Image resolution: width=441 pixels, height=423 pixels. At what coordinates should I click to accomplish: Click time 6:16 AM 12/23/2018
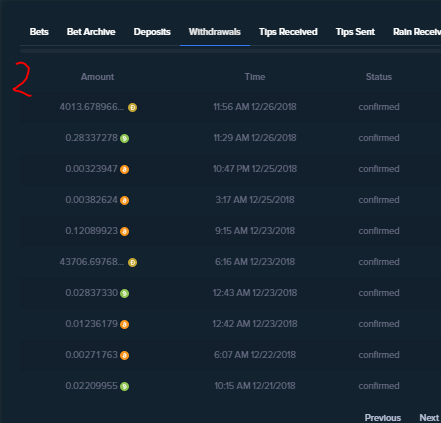[255, 262]
